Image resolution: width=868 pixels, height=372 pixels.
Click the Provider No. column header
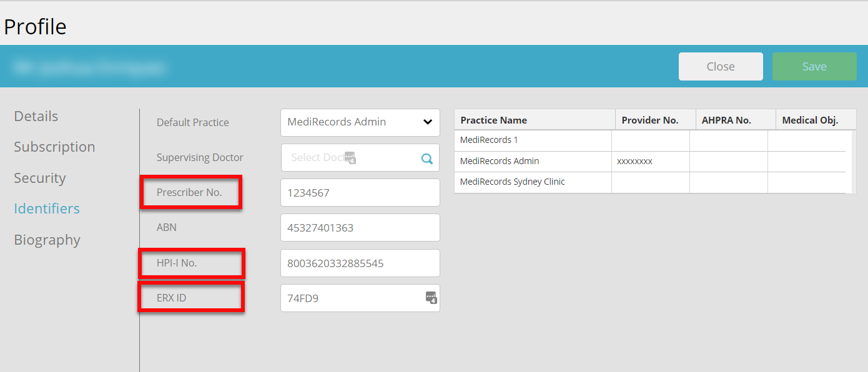(x=656, y=120)
